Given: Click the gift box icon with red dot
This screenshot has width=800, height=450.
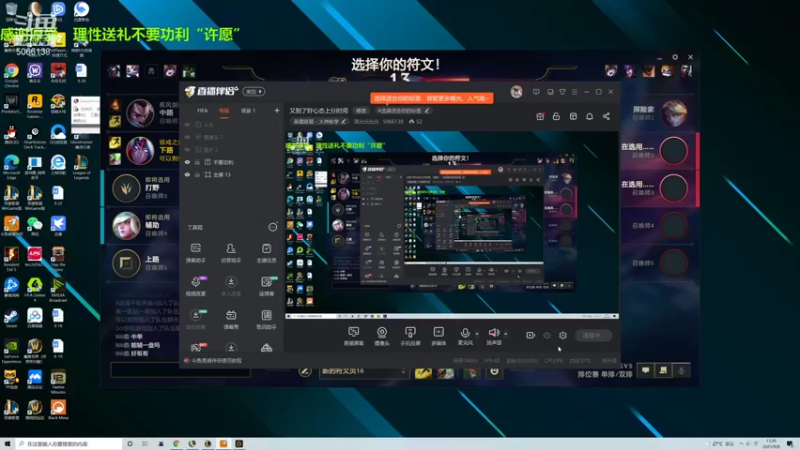Looking at the screenshot, I should (540, 116).
